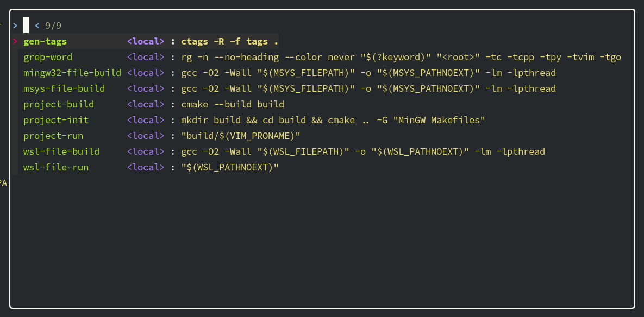Click the 9/9 match counter
This screenshot has width=644, height=317.
[49, 25]
